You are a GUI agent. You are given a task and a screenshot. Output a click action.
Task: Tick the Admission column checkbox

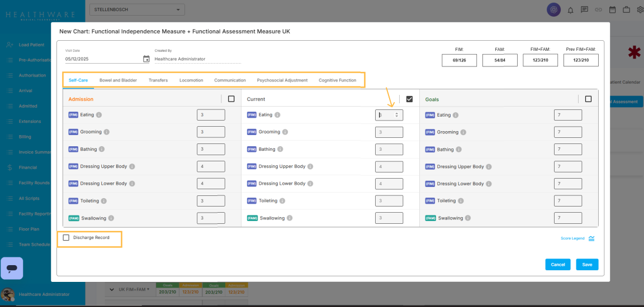coord(231,99)
